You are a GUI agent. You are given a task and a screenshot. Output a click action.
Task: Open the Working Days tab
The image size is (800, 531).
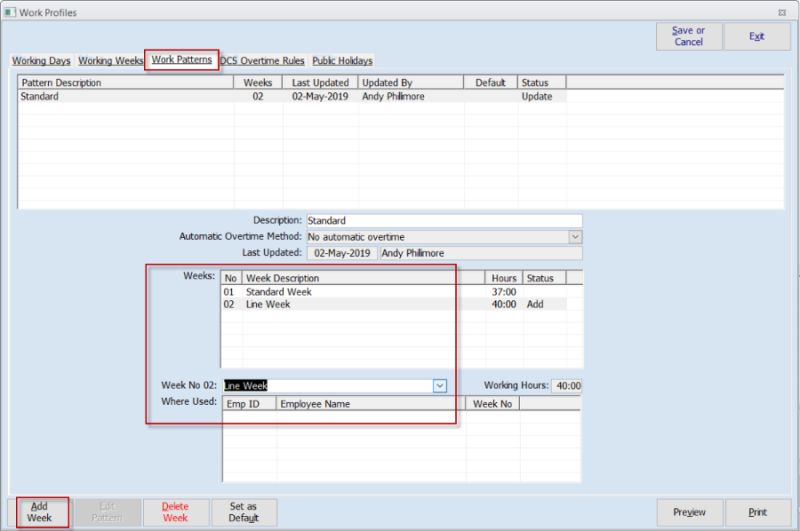click(x=41, y=61)
